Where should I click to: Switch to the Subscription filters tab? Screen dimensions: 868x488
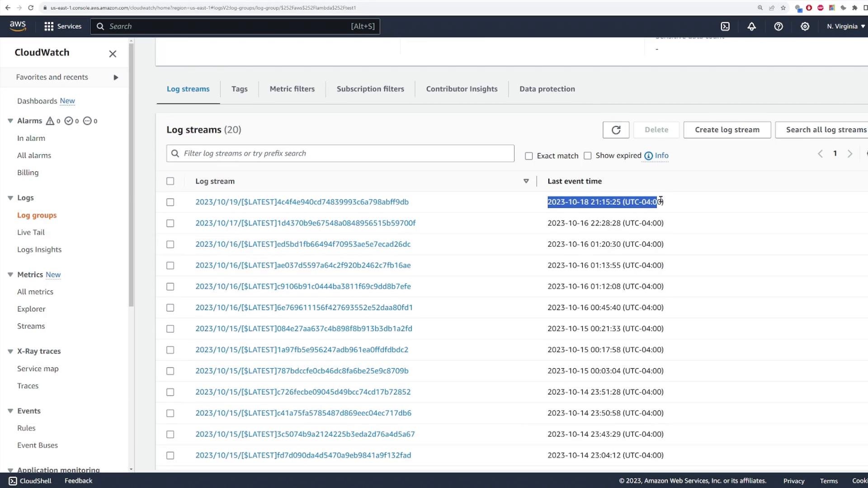(370, 89)
